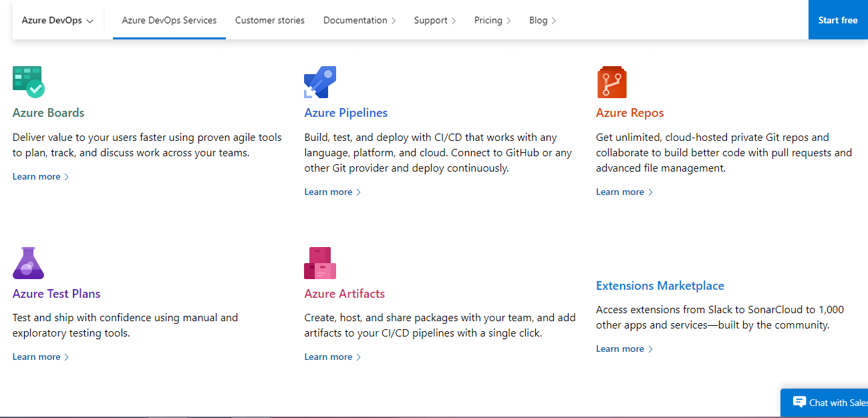Expand the Support menu
This screenshot has height=418, width=868.
(x=435, y=21)
